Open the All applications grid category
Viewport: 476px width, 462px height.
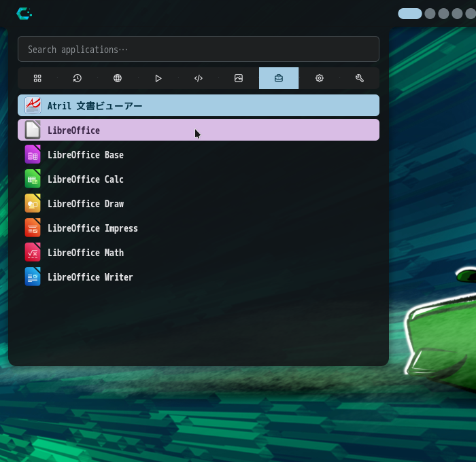(37, 78)
